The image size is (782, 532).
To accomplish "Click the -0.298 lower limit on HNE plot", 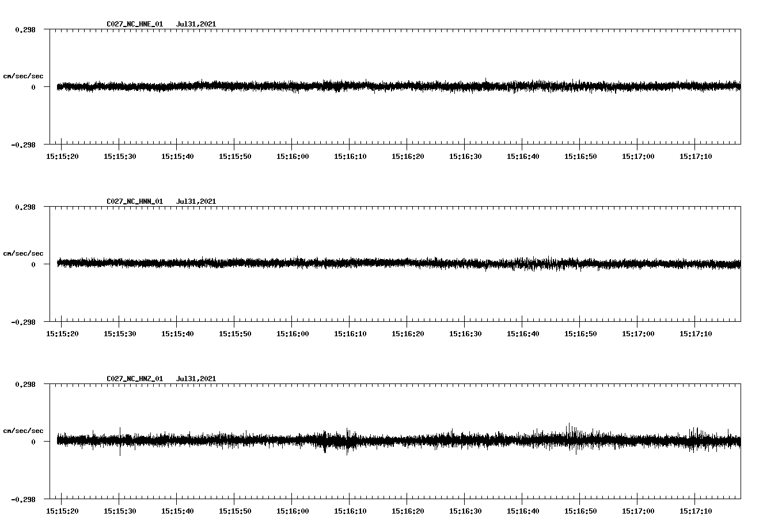I will [23, 145].
